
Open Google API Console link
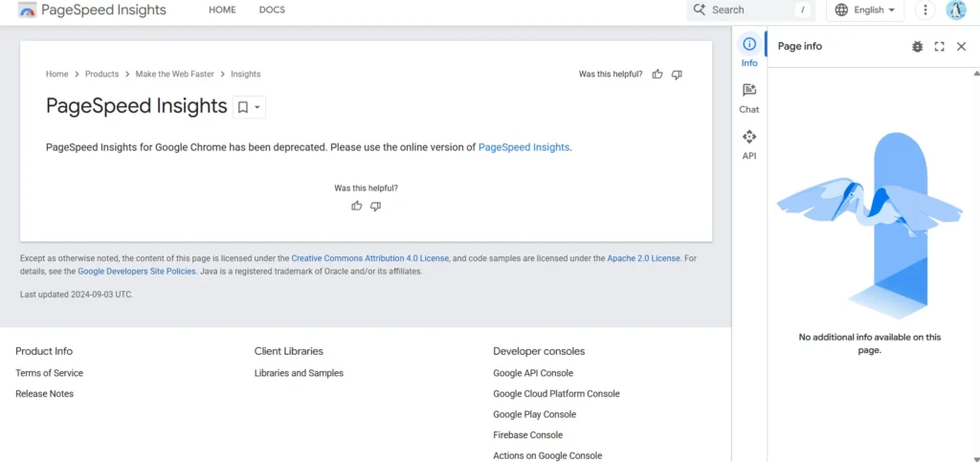[533, 373]
